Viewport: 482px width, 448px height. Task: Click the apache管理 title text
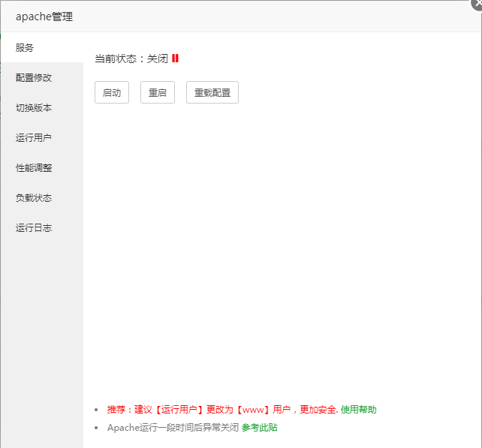pyautogui.click(x=44, y=17)
